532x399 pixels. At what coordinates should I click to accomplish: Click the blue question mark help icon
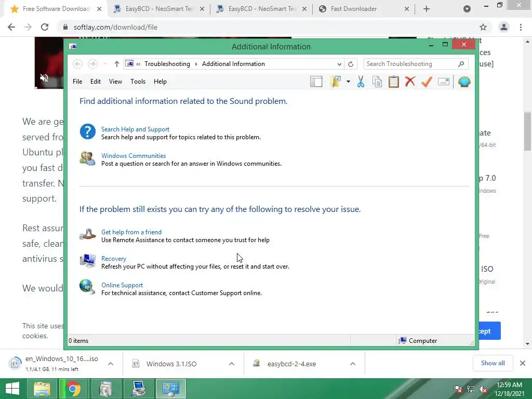[87, 131]
